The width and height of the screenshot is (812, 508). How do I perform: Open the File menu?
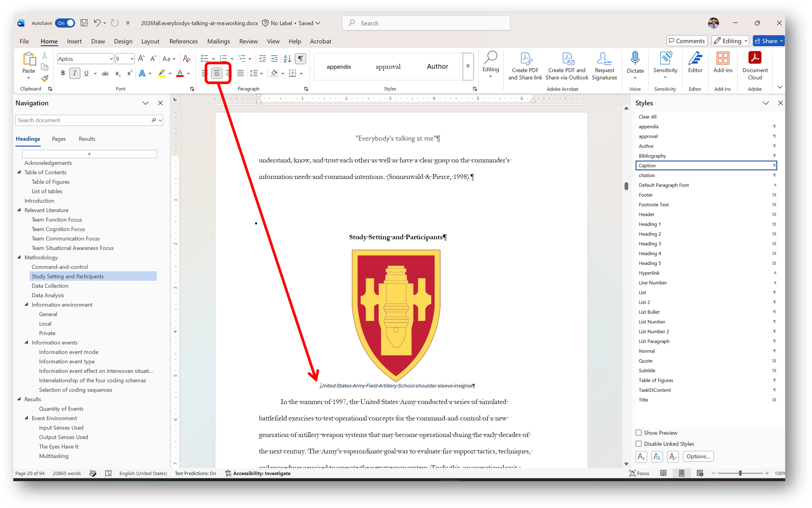24,41
